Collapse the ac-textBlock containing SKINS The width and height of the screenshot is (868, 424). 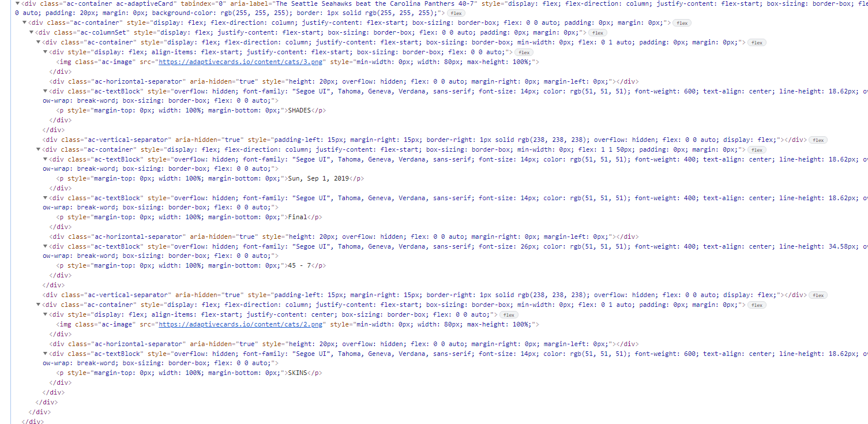click(45, 354)
